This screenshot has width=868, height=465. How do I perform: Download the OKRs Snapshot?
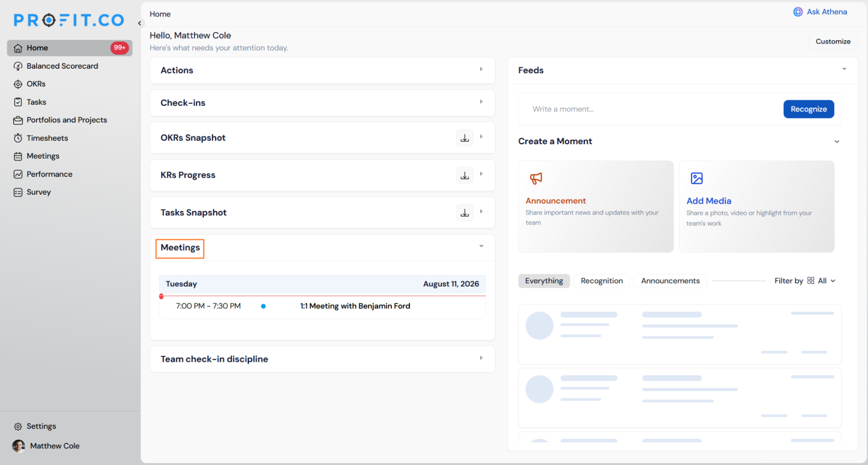point(465,138)
